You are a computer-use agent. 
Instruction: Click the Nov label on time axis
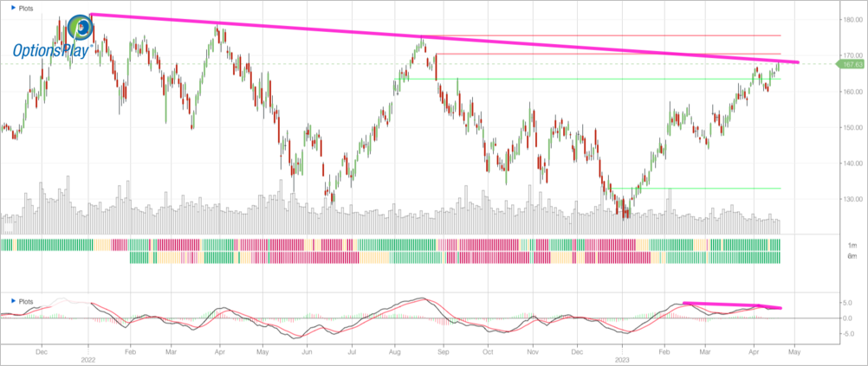pyautogui.click(x=532, y=350)
